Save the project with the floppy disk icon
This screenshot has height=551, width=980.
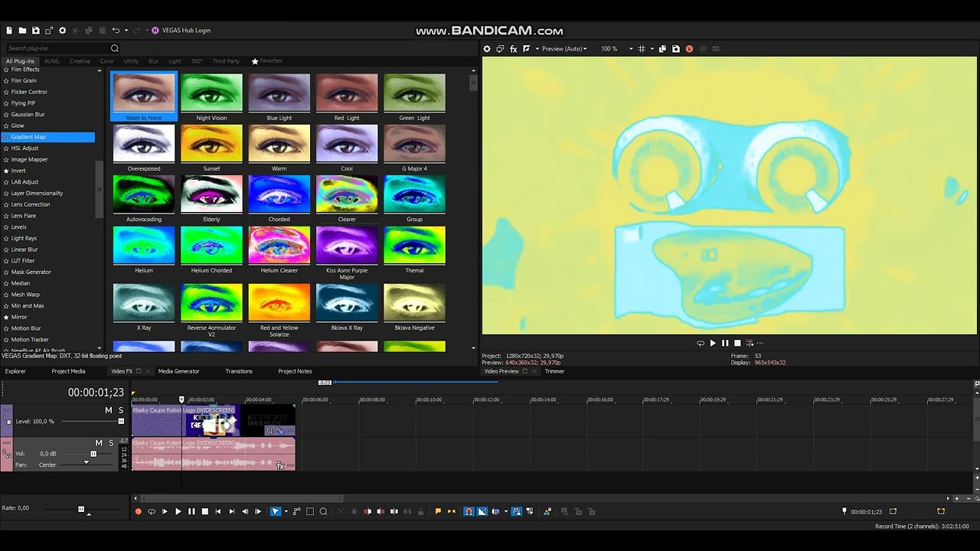(35, 31)
